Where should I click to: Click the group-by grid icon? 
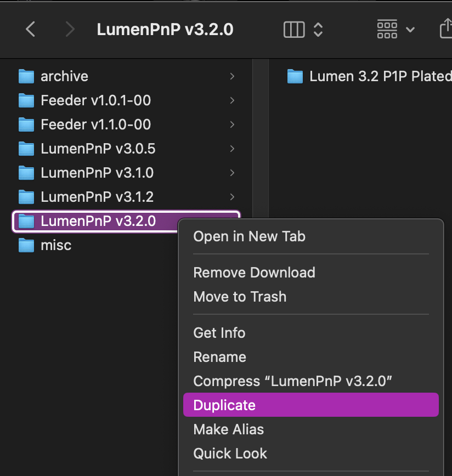click(x=387, y=29)
